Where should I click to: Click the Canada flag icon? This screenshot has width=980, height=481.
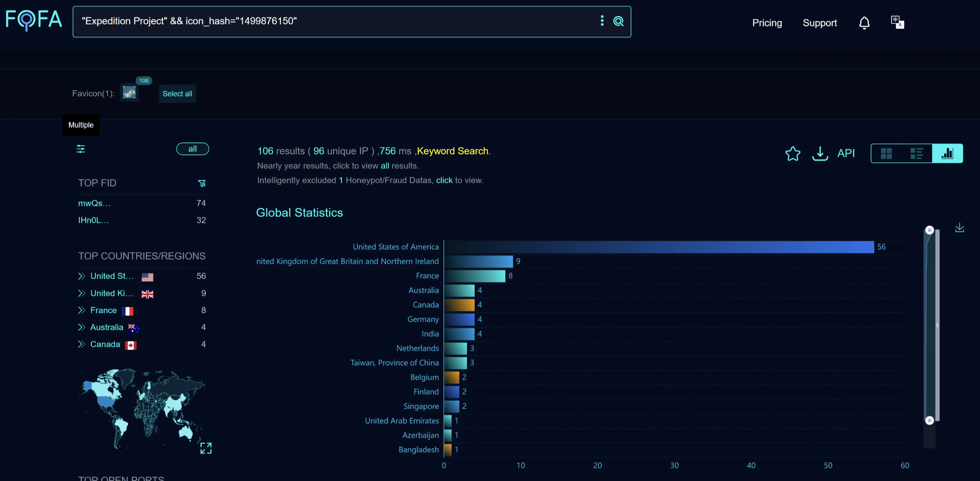coord(131,345)
